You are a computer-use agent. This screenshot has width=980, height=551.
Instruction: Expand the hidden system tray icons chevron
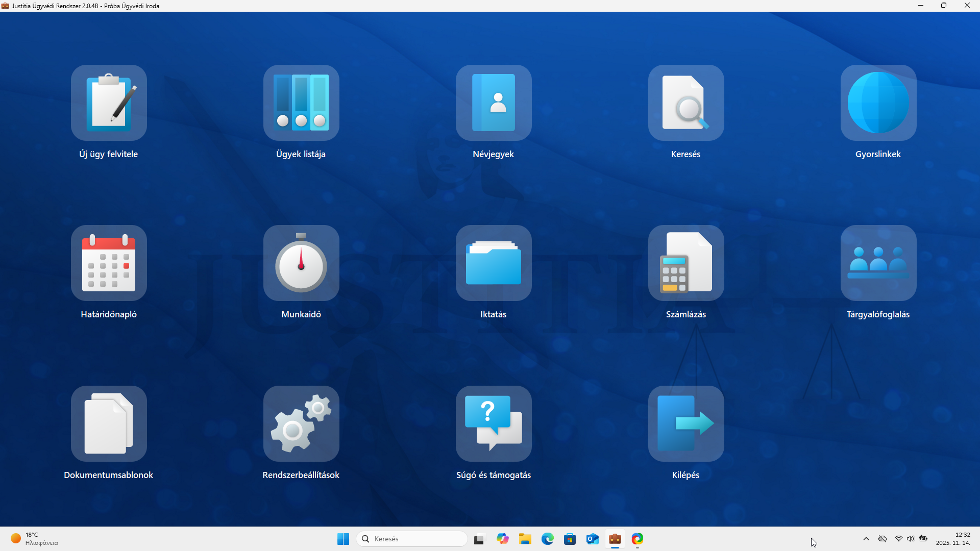point(866,539)
